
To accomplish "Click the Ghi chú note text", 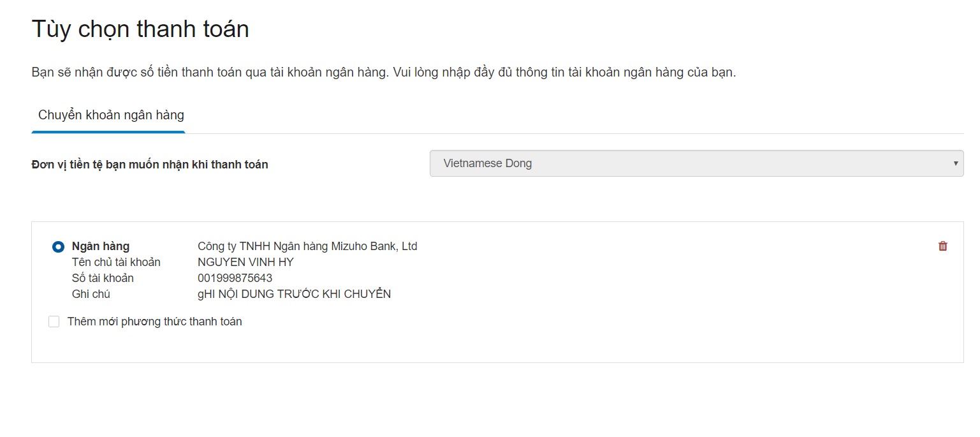I will click(294, 294).
